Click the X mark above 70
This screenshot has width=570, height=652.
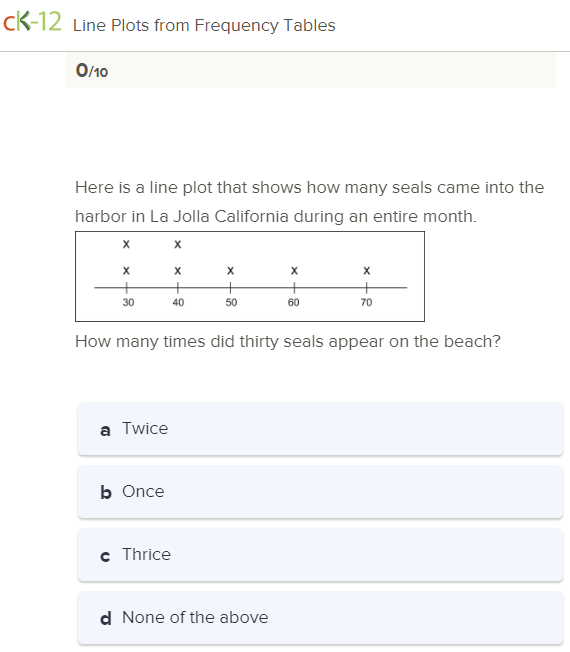367,271
